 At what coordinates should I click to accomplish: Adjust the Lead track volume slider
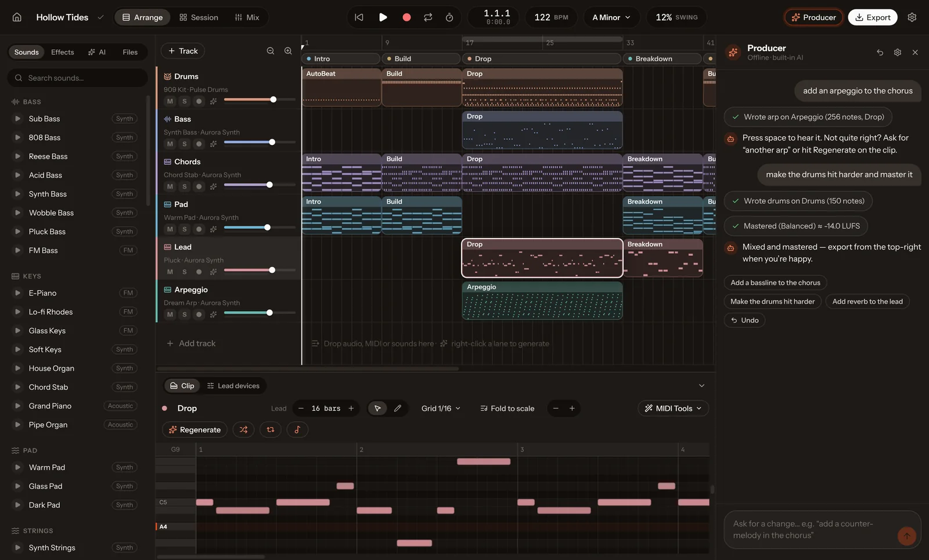tap(260, 270)
